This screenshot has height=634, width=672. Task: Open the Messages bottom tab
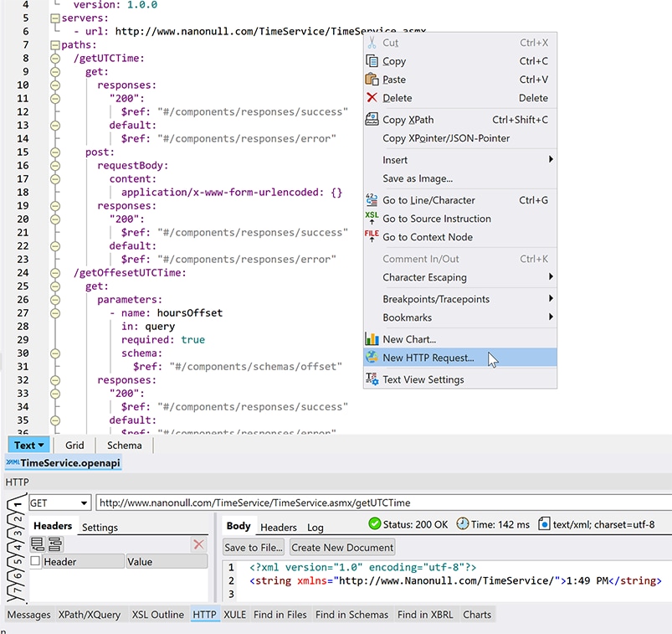click(28, 614)
